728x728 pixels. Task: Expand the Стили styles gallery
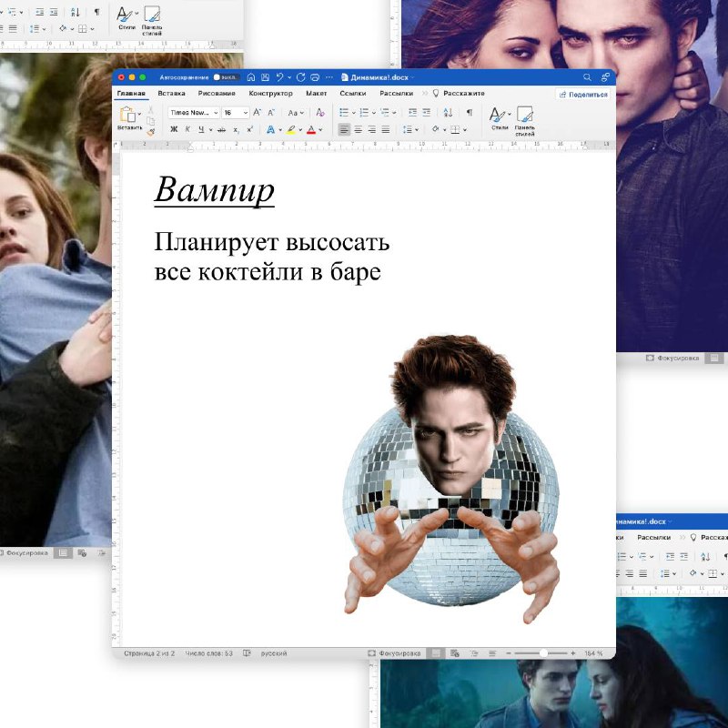[x=500, y=118]
